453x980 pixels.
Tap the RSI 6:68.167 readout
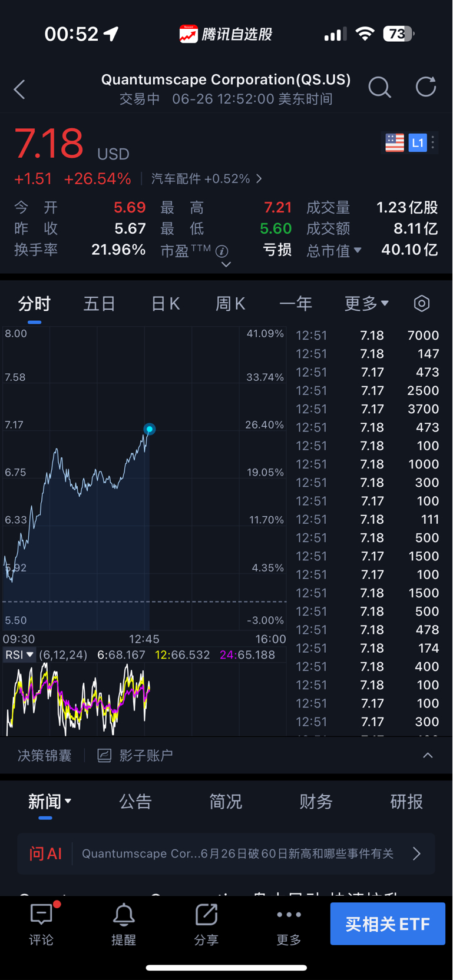point(121,655)
